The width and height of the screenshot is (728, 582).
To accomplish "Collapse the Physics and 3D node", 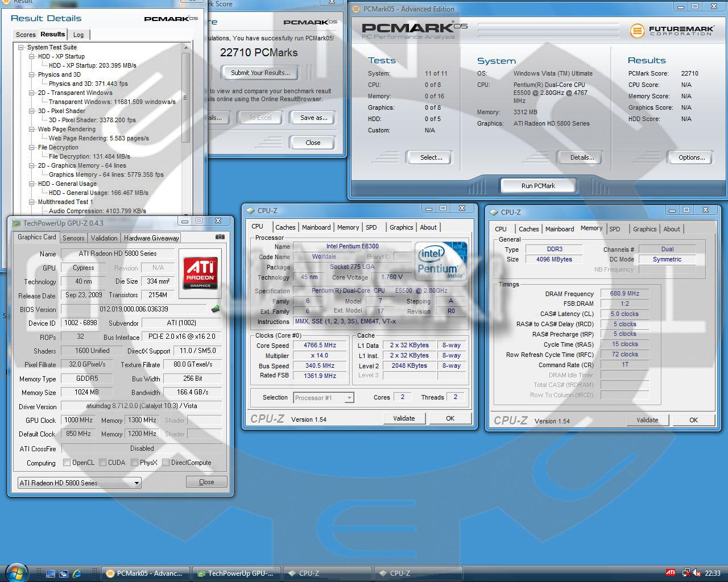I will coord(32,74).
